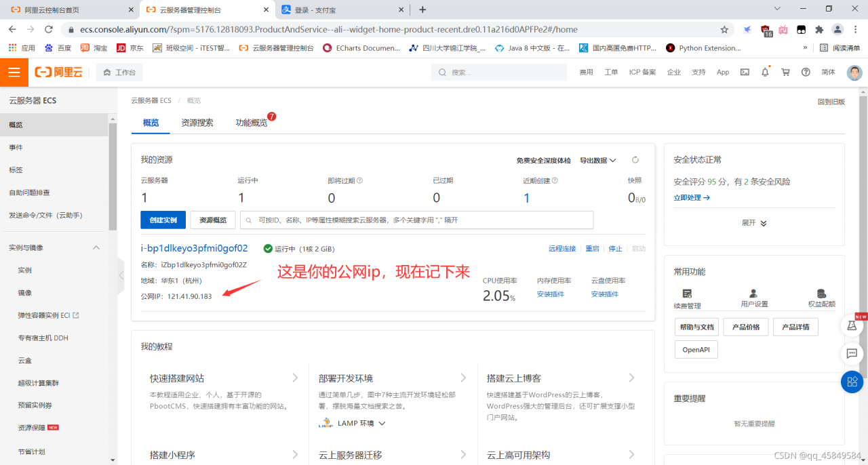
Task: Click the 立即处理 security link
Action: pyautogui.click(x=692, y=197)
